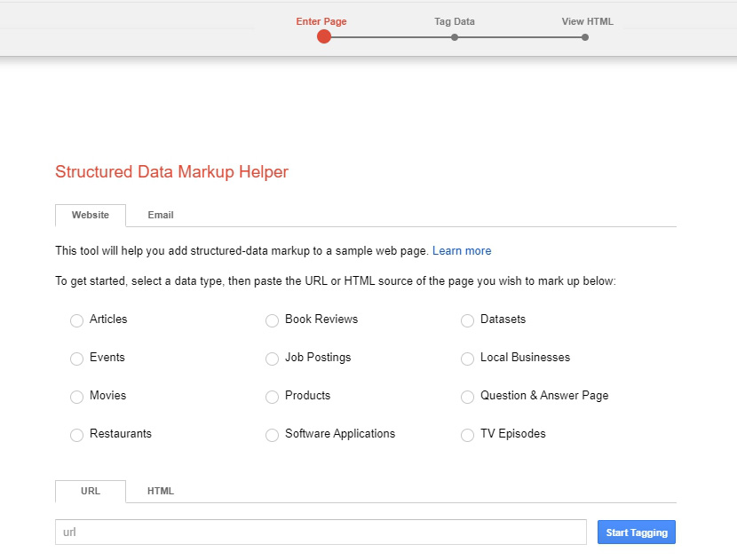Viewport: 737px width, 560px height.
Task: Select the Movies data type
Action: 76,397
